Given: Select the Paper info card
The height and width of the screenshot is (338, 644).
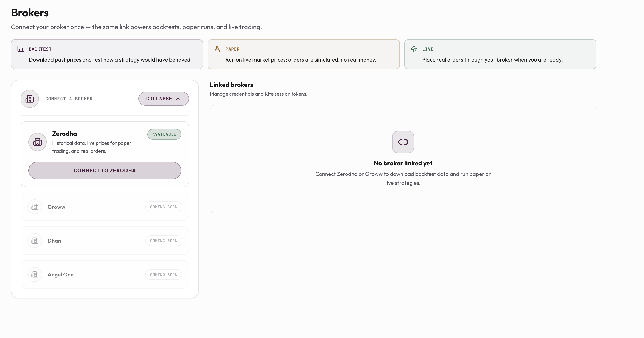Looking at the screenshot, I should pyautogui.click(x=304, y=54).
